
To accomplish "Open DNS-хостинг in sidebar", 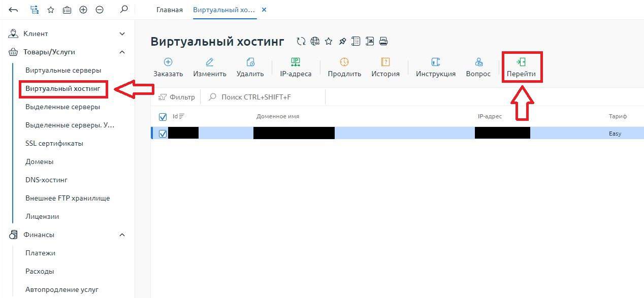I will click(x=47, y=180).
